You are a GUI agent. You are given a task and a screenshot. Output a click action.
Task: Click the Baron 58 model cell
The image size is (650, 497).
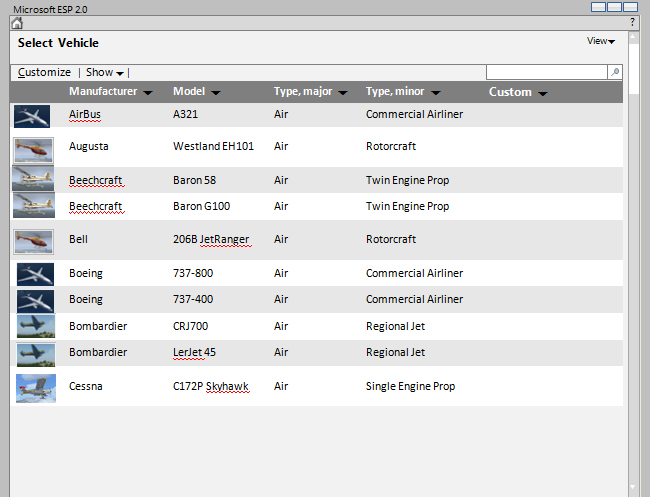194,180
